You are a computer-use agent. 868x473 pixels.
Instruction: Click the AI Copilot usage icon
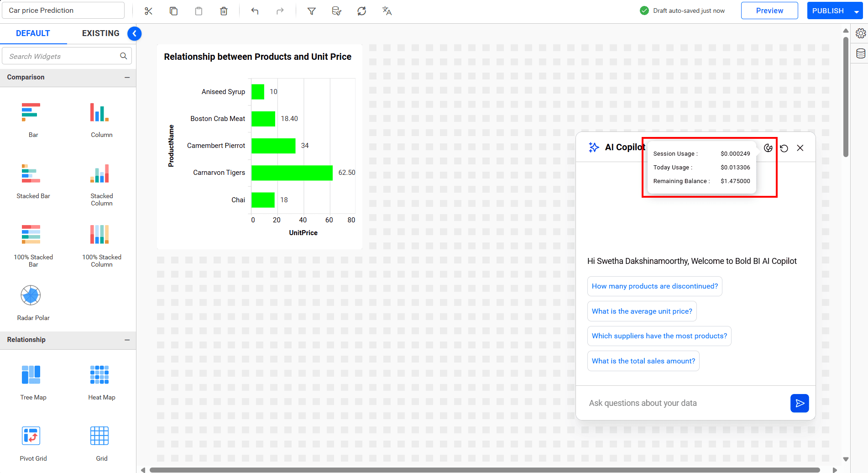(x=768, y=148)
